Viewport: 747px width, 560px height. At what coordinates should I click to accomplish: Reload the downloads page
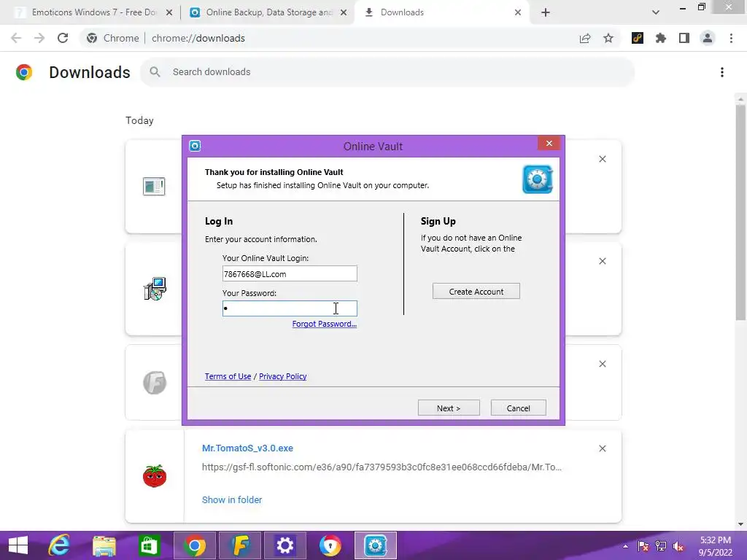[63, 38]
